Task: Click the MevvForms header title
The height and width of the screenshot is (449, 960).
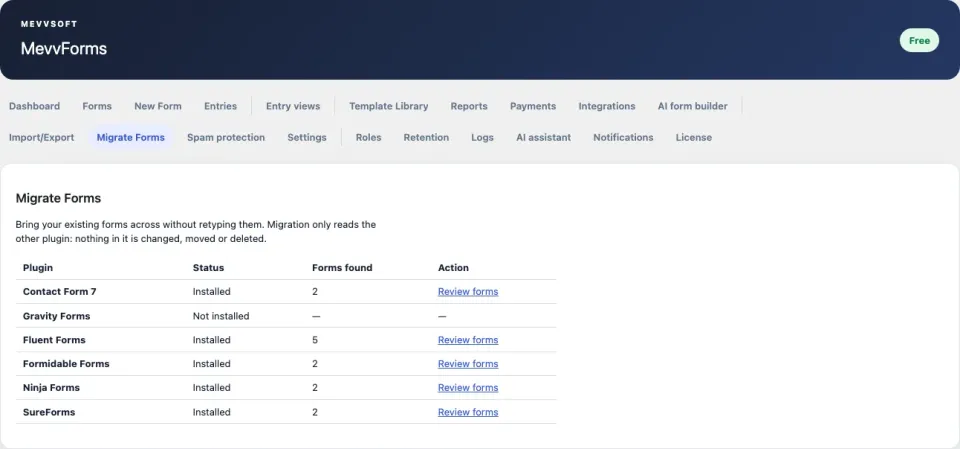Action: point(64,48)
